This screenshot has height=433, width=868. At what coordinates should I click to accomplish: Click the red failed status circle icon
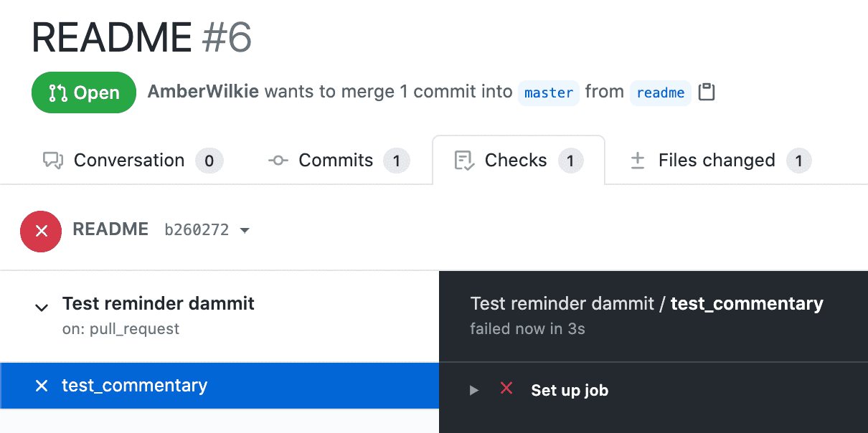click(41, 231)
